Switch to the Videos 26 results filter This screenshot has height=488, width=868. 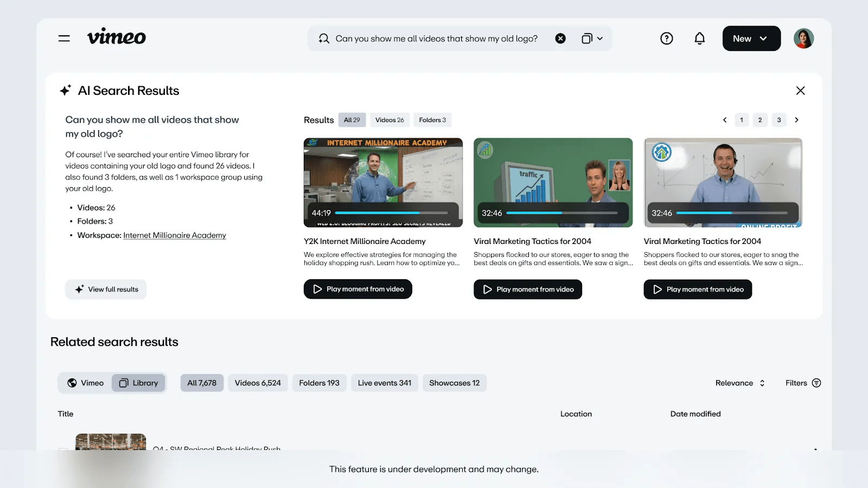tap(389, 119)
